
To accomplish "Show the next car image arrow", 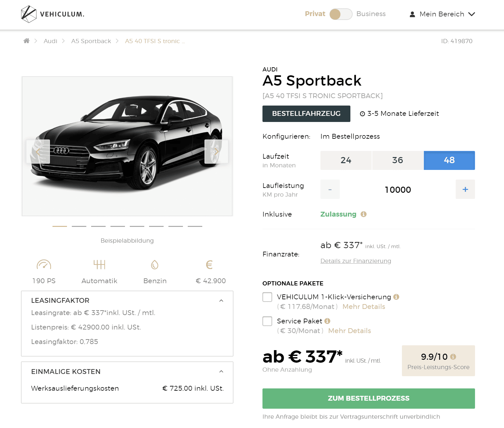I will pos(216,152).
